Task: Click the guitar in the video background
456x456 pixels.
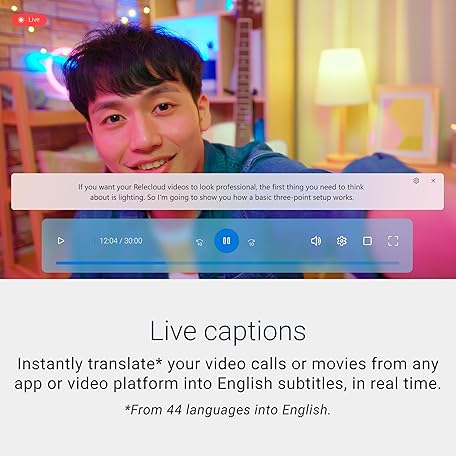Action: [243, 78]
